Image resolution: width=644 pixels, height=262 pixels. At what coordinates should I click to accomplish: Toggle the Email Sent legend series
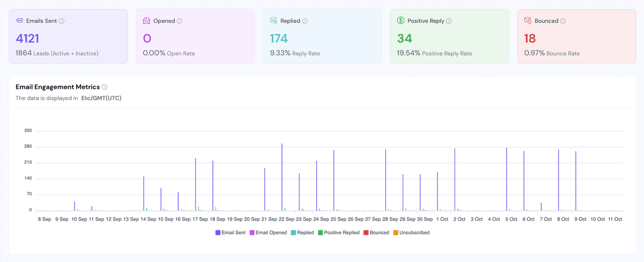[231, 233]
